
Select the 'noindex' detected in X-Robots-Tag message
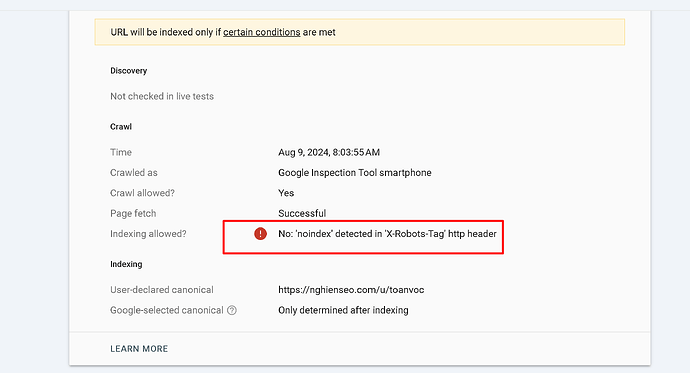coord(387,234)
